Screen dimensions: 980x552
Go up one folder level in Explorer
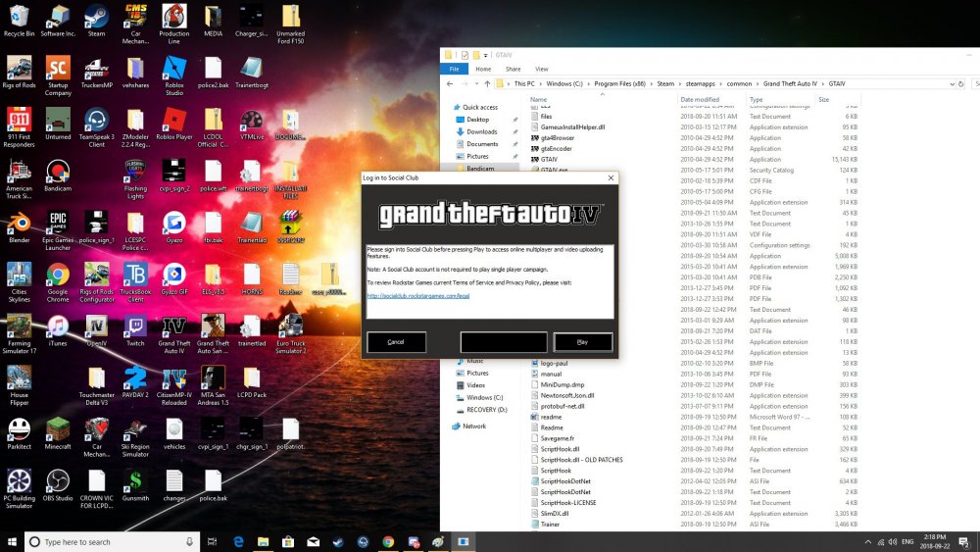point(487,83)
